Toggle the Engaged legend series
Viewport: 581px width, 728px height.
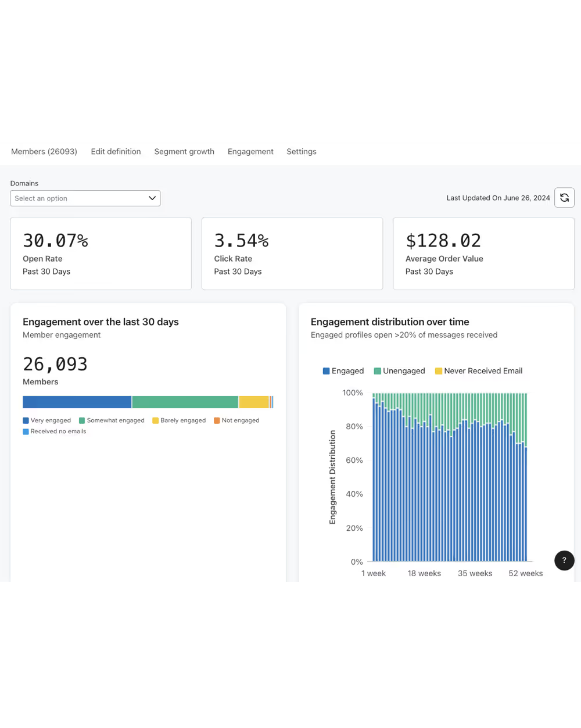tap(343, 371)
